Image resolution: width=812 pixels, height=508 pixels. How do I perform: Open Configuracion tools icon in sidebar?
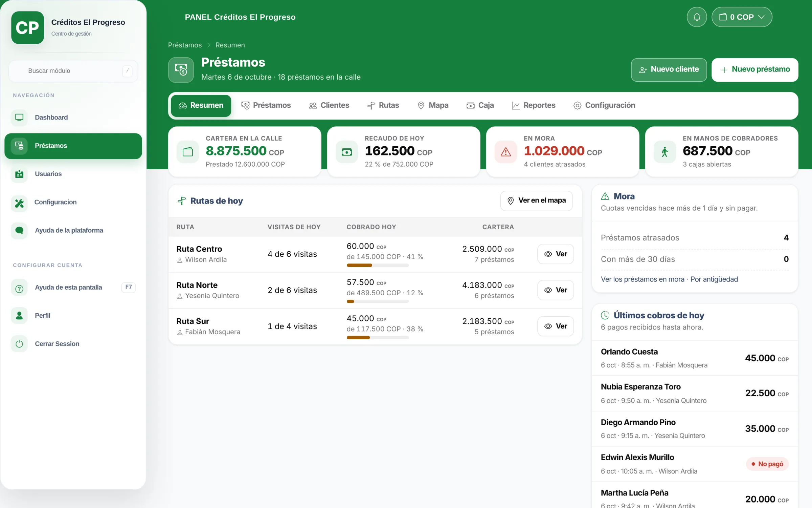coord(19,203)
